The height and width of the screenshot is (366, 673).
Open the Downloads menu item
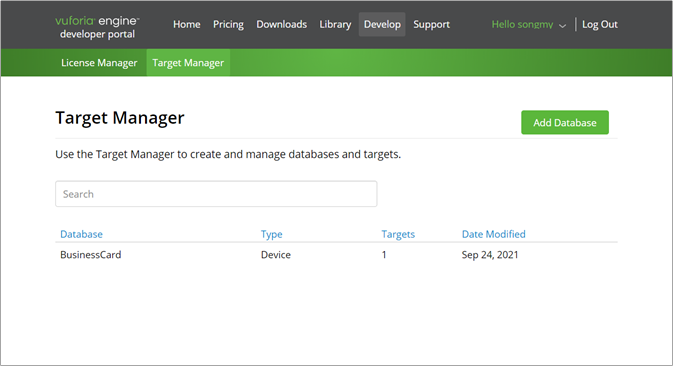(x=282, y=24)
